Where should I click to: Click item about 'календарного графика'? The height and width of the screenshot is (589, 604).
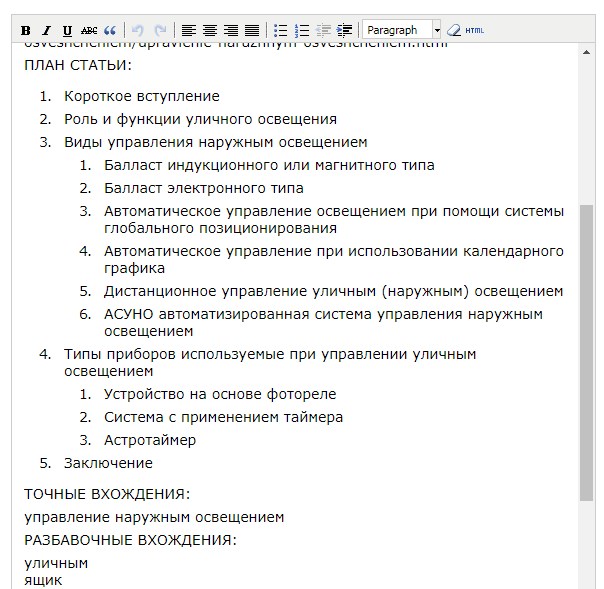(x=334, y=259)
